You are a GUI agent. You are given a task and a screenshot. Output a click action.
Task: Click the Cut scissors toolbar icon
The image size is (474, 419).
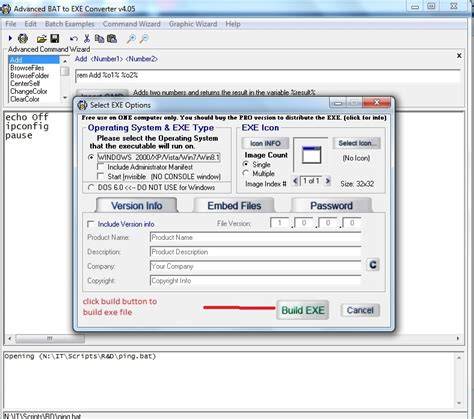click(87, 39)
